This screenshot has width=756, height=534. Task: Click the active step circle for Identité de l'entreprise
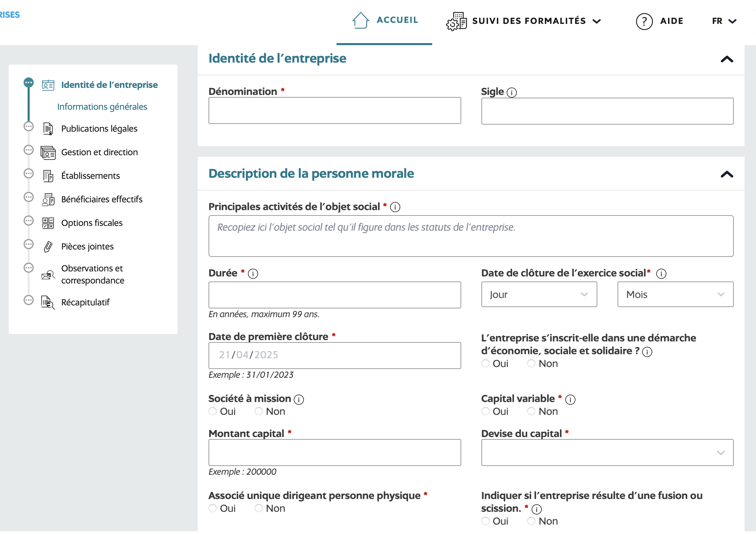click(29, 82)
